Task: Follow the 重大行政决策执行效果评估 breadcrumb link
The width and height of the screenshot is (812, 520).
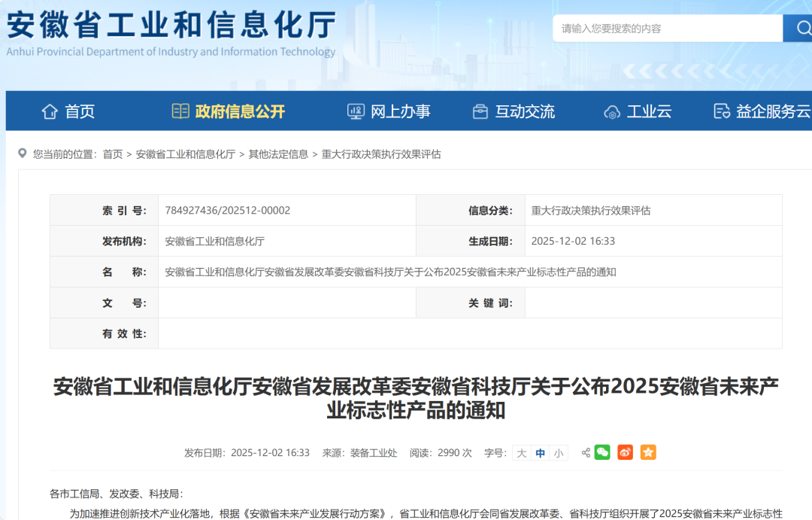Action: 381,154
